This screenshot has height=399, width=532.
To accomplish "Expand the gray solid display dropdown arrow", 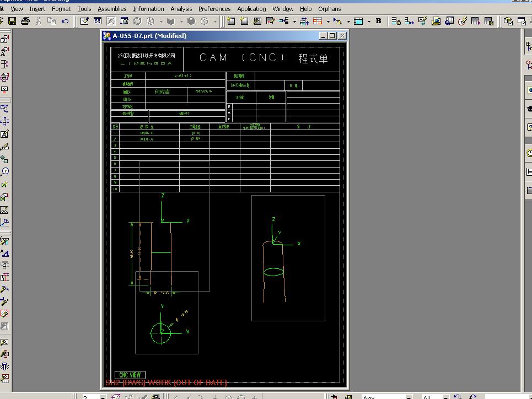I will coord(181,21).
